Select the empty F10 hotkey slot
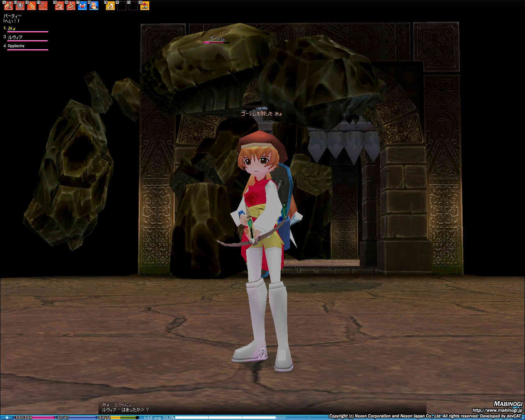 coord(122,6)
